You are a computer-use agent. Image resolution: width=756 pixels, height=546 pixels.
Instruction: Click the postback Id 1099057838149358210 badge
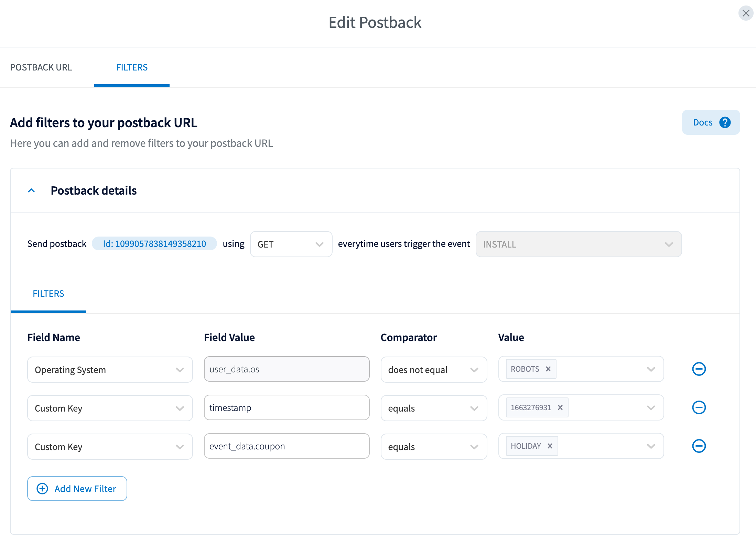[x=154, y=243]
